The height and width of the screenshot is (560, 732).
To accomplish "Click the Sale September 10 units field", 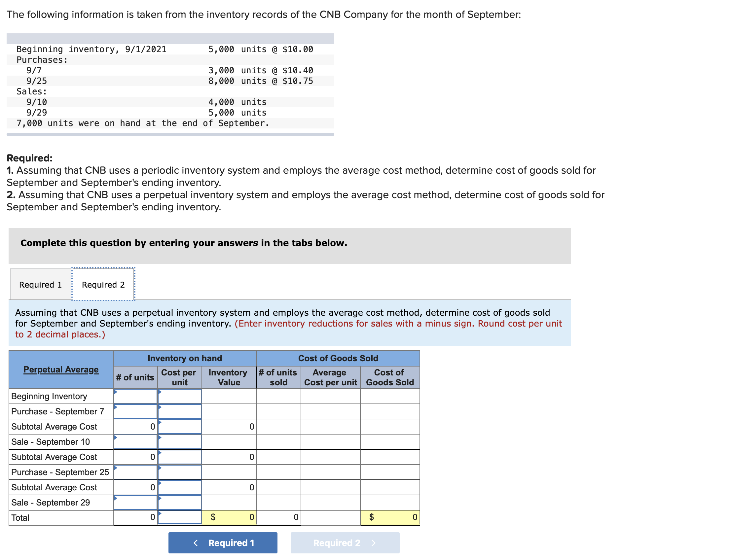I will coord(135,441).
